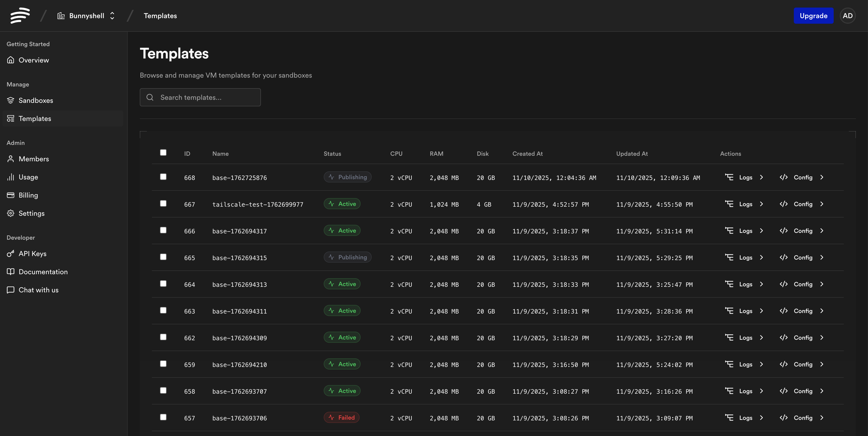Go to Members page in sidebar
The height and width of the screenshot is (436, 868).
(x=34, y=159)
